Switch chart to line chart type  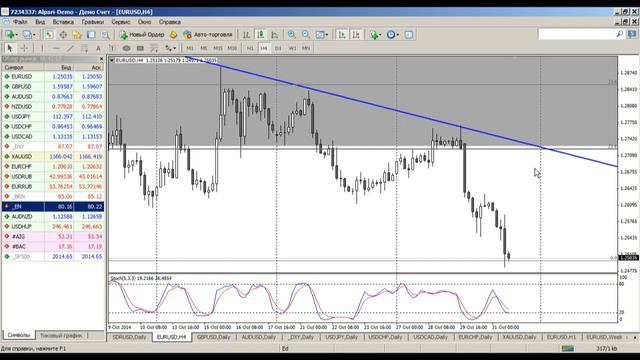click(x=275, y=35)
